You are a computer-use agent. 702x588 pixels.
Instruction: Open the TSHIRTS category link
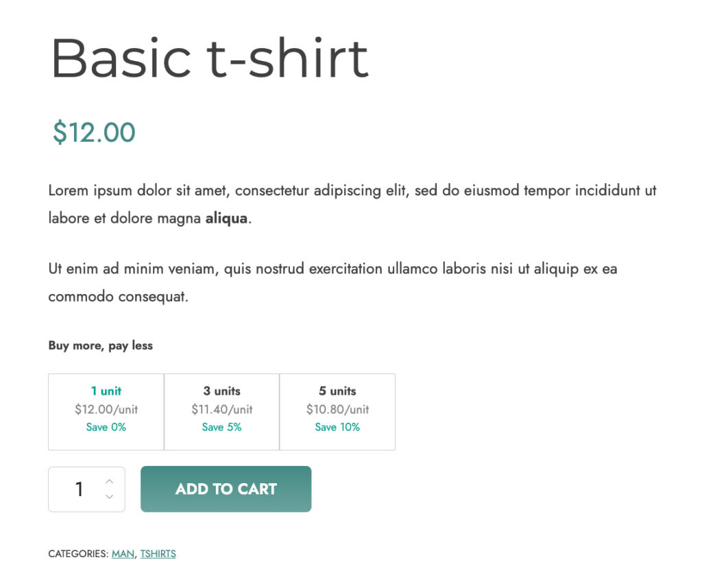[158, 554]
